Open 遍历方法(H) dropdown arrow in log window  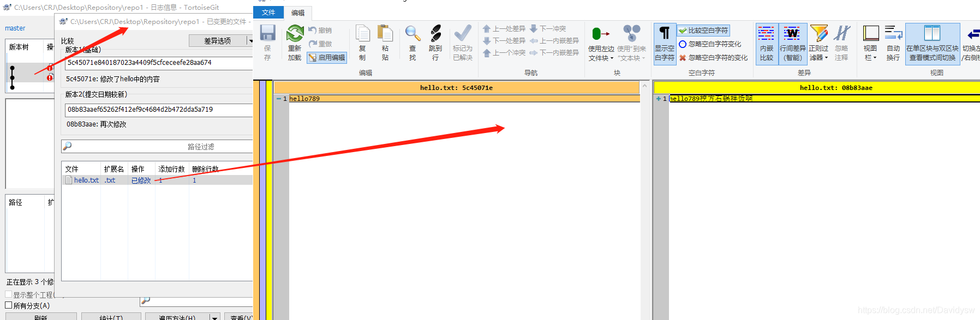(x=215, y=317)
